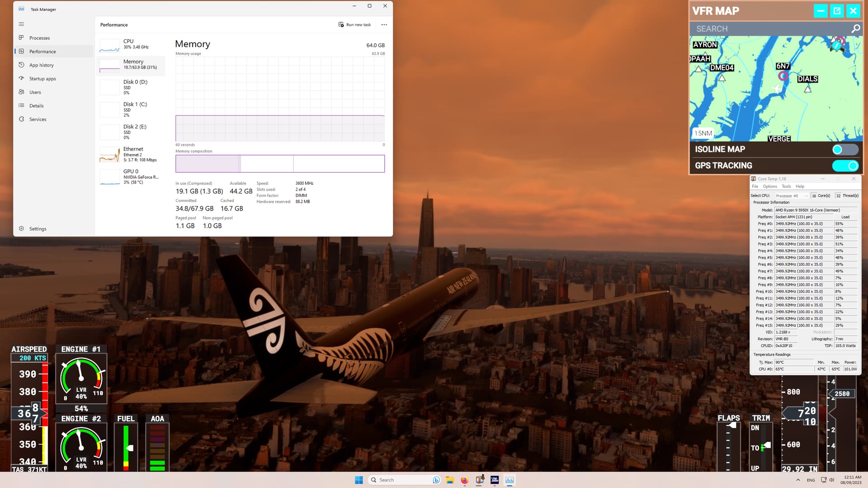Open Firefox from the taskbar
Screen dimensions: 868x488
(464, 480)
